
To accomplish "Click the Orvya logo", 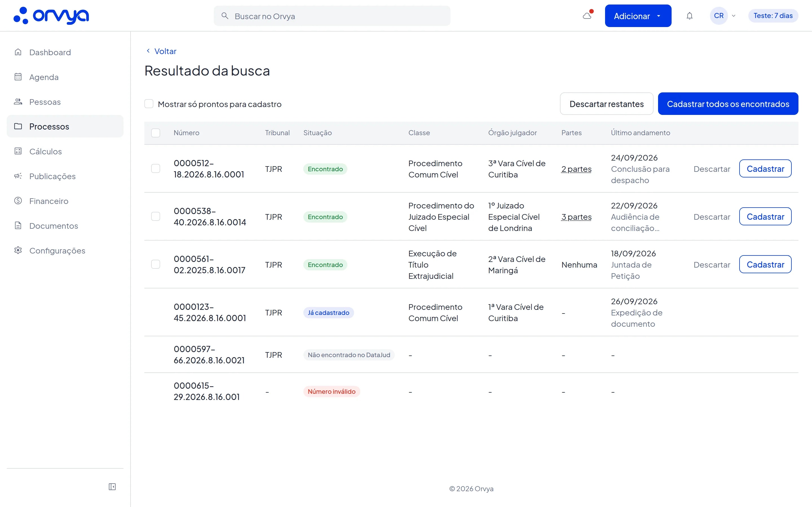I will [x=51, y=15].
